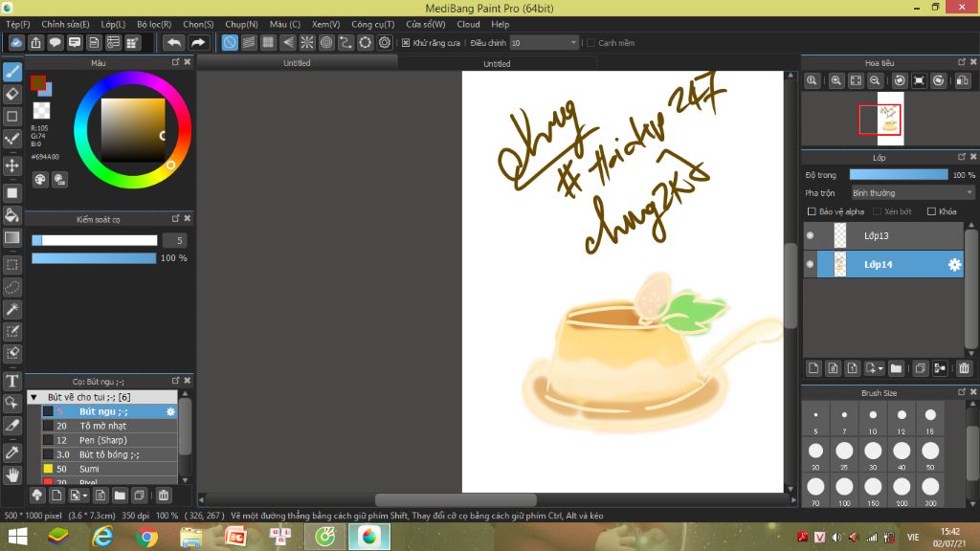Select Lớp13 layer
This screenshot has height=551, width=980.
click(883, 235)
